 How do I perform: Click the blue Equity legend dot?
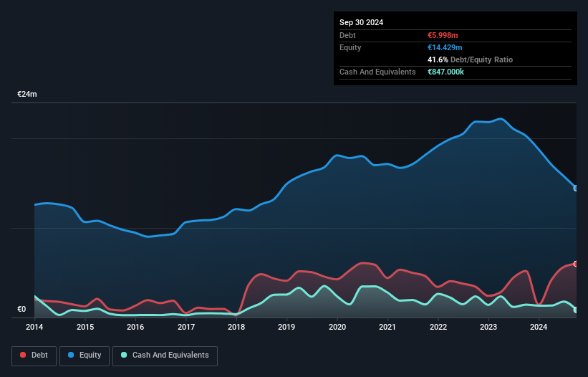tap(71, 355)
